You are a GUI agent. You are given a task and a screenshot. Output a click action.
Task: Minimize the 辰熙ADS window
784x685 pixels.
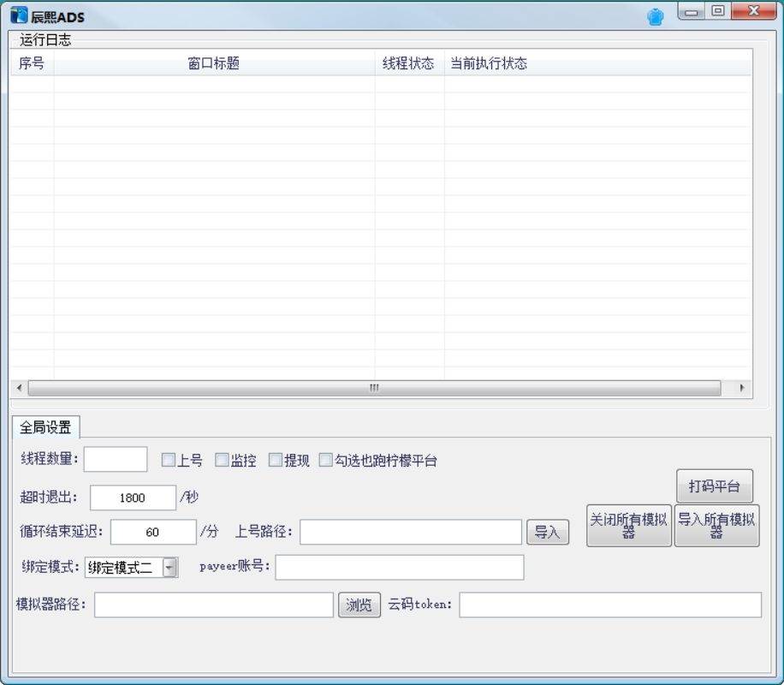click(x=692, y=12)
